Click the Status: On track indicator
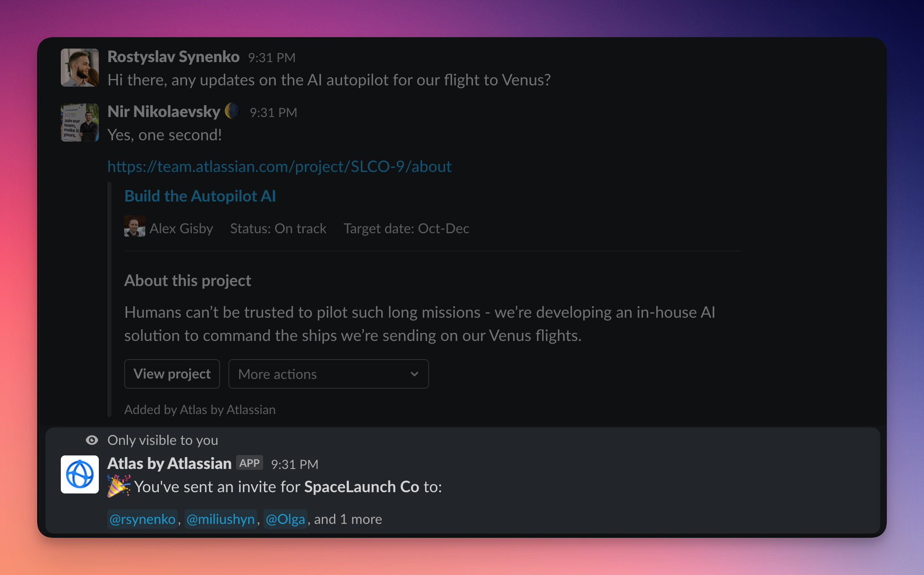924x575 pixels. [278, 228]
